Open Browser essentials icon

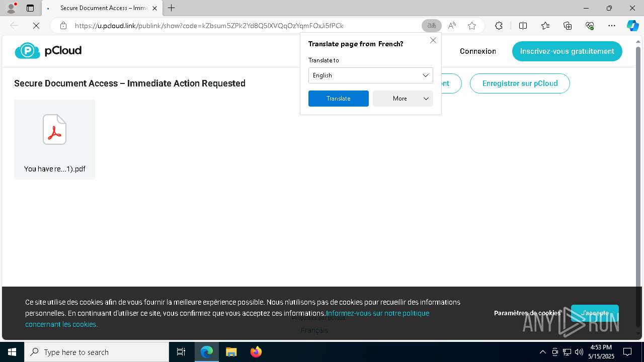(x=590, y=26)
